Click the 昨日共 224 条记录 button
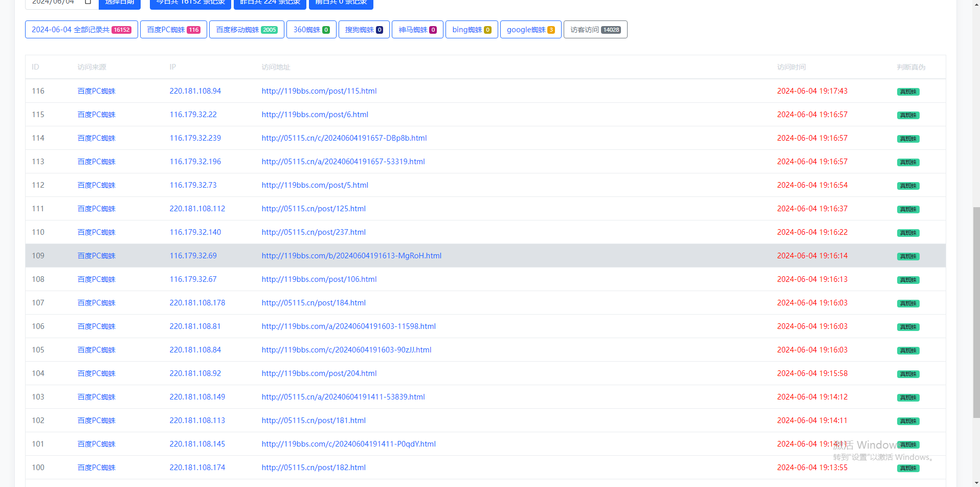The width and height of the screenshot is (980, 487). pos(270,3)
